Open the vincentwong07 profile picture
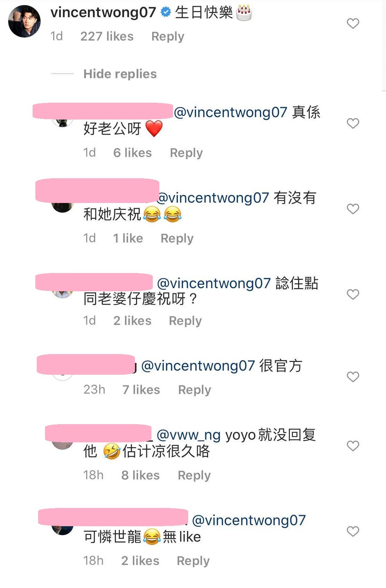This screenshot has width=386, height=588. click(x=24, y=21)
